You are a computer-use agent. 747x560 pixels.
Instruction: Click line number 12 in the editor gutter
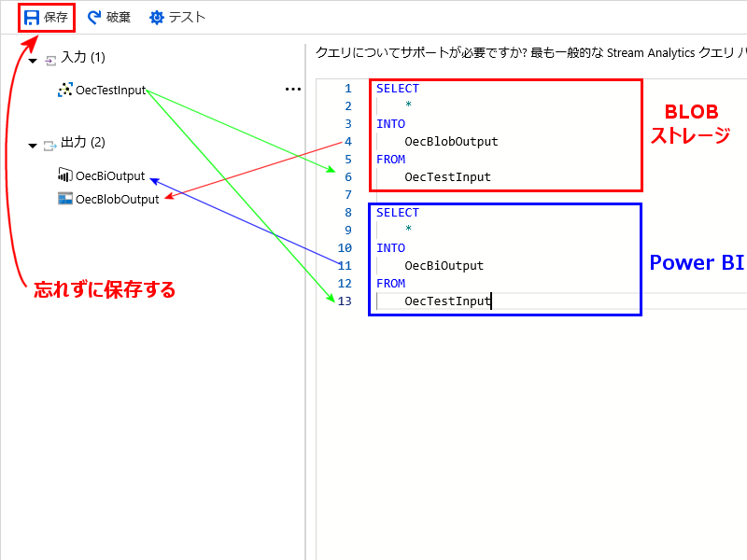[x=345, y=284]
